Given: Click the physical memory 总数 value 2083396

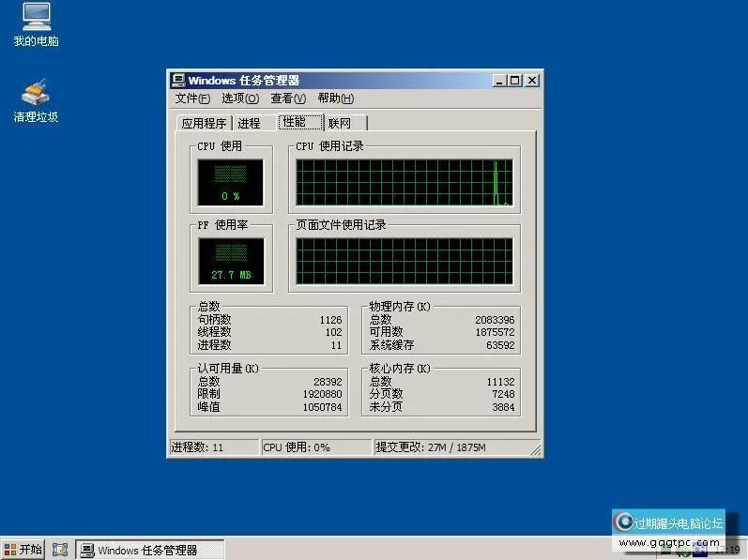Looking at the screenshot, I should click(495, 320).
